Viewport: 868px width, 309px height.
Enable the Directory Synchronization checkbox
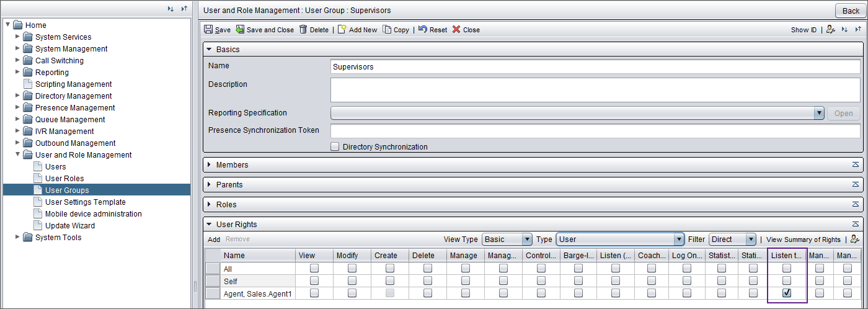(x=335, y=147)
